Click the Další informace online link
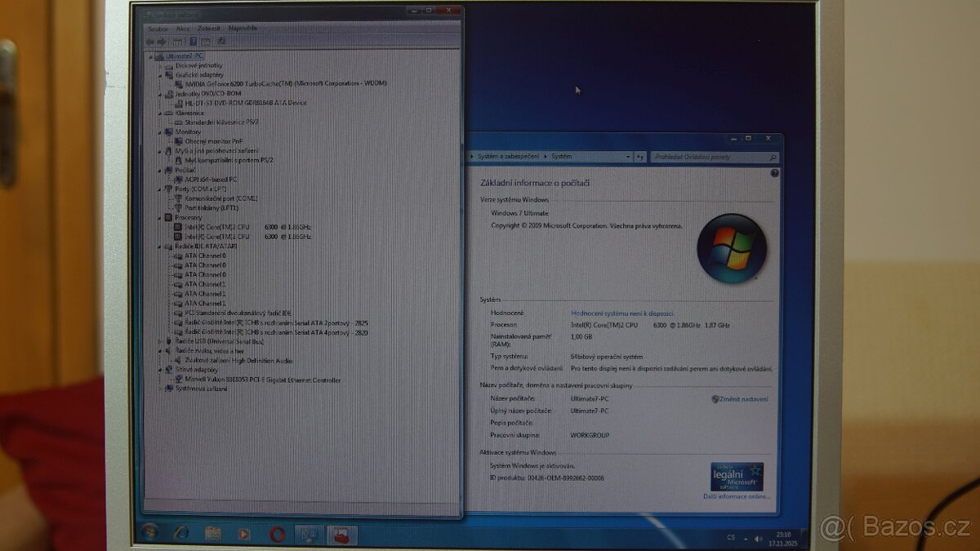This screenshot has height=551, width=980. (x=737, y=496)
